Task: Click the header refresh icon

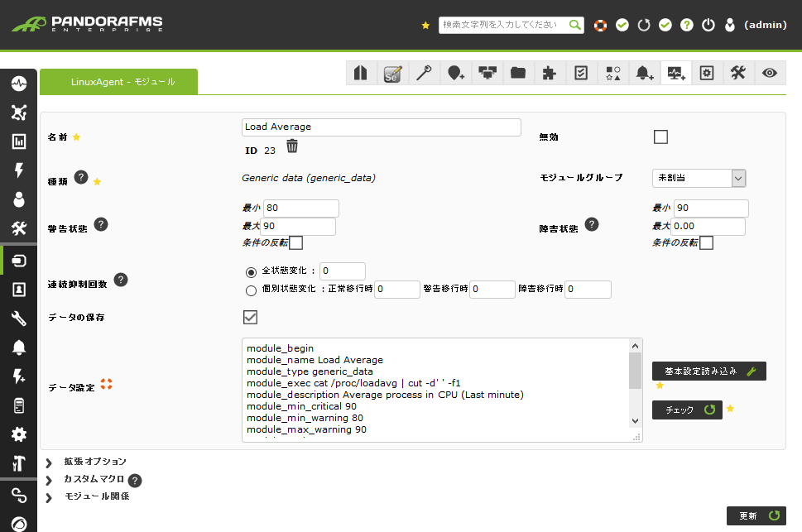Action: pyautogui.click(x=644, y=25)
